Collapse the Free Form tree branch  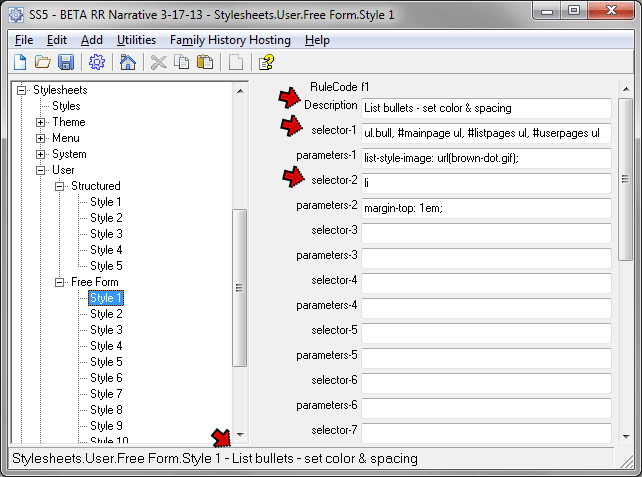point(60,282)
